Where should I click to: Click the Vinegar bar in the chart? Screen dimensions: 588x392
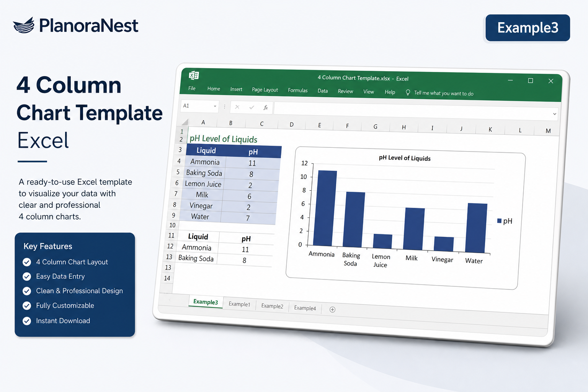(444, 244)
